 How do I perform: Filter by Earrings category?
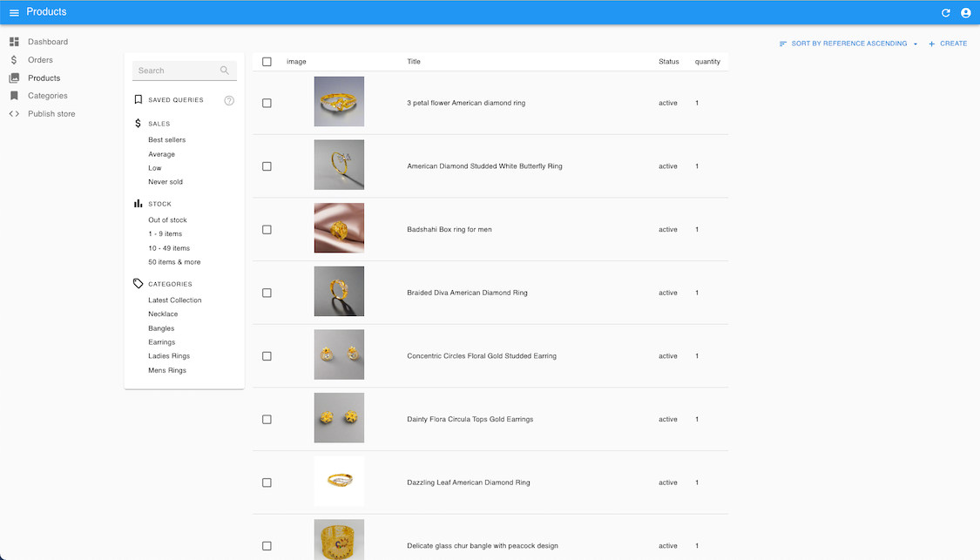pyautogui.click(x=162, y=342)
